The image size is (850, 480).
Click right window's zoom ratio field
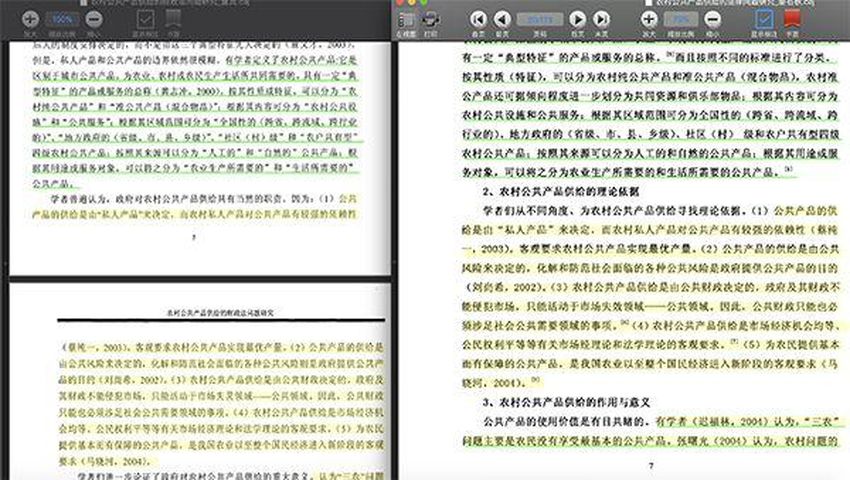tap(681, 20)
